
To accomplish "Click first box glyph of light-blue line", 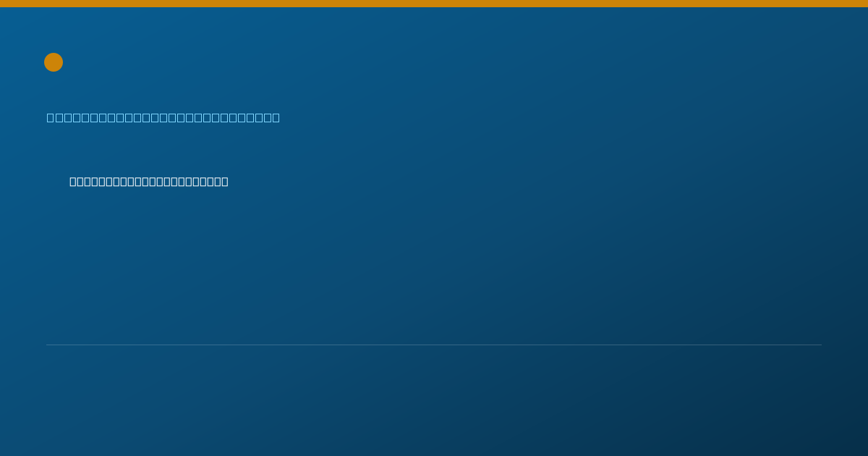I will tap(51, 117).
